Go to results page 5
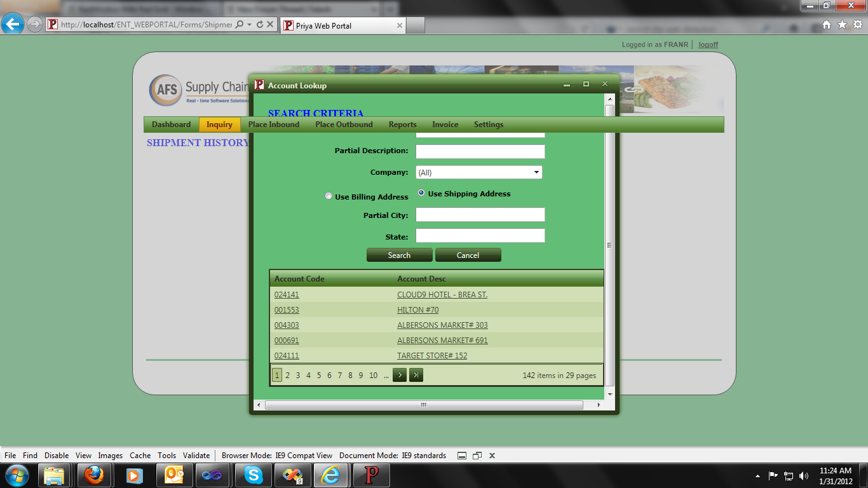868x488 pixels. 319,376
